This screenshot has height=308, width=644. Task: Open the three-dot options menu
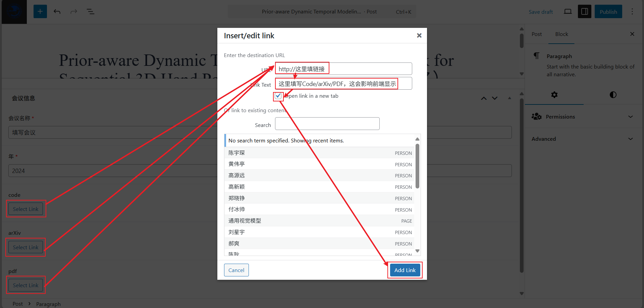tap(632, 11)
